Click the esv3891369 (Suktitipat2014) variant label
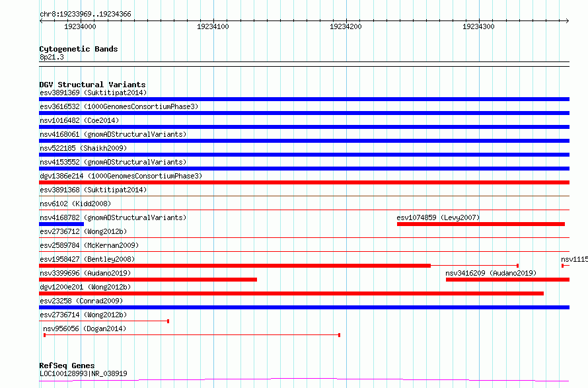Viewport: 588px width, 388px height. pos(93,93)
